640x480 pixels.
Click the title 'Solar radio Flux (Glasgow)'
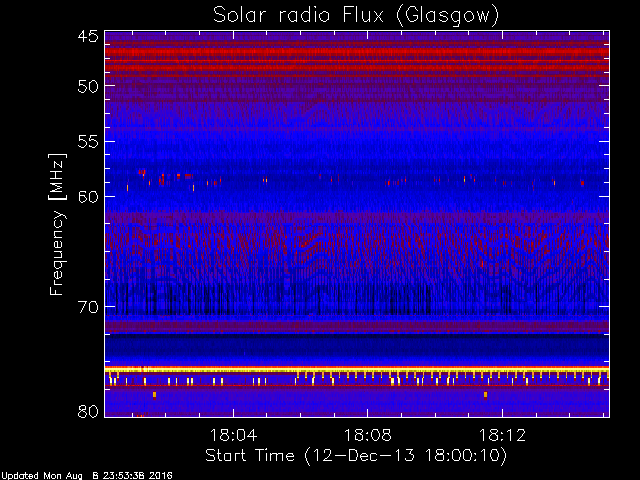[356, 16]
